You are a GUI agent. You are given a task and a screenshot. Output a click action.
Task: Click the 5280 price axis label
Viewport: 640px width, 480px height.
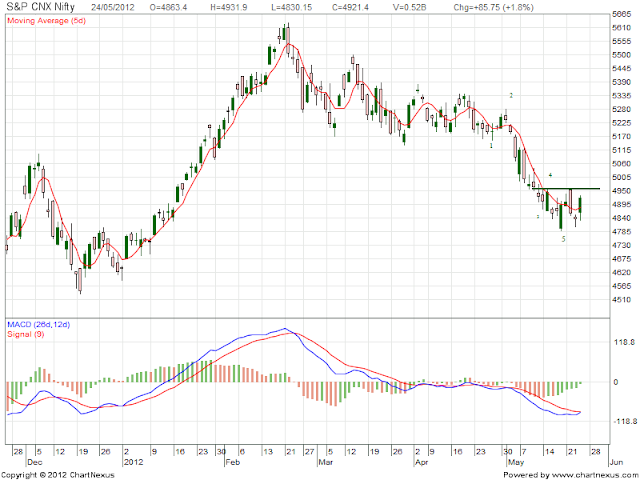[x=622, y=109]
